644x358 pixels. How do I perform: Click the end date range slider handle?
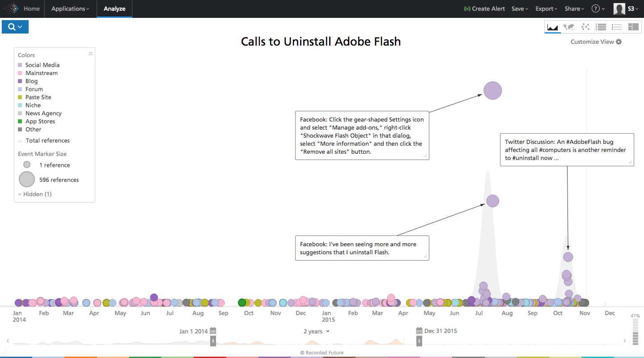(x=419, y=341)
